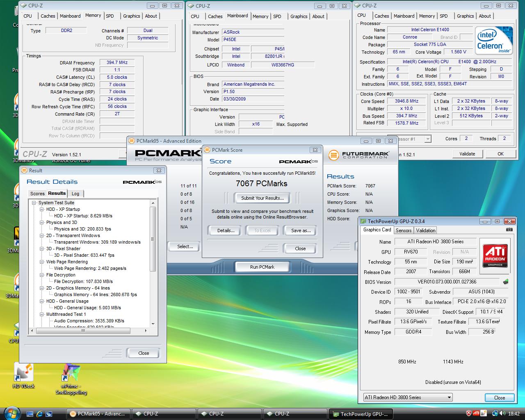
Task: Click the GPU-Z screenshot camera icon
Action: click(x=509, y=229)
